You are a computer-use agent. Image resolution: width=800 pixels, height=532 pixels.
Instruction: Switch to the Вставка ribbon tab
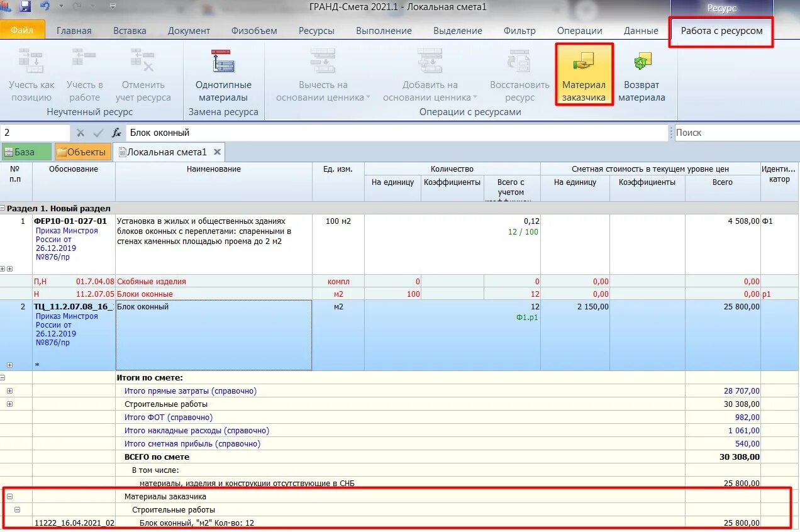[x=130, y=31]
